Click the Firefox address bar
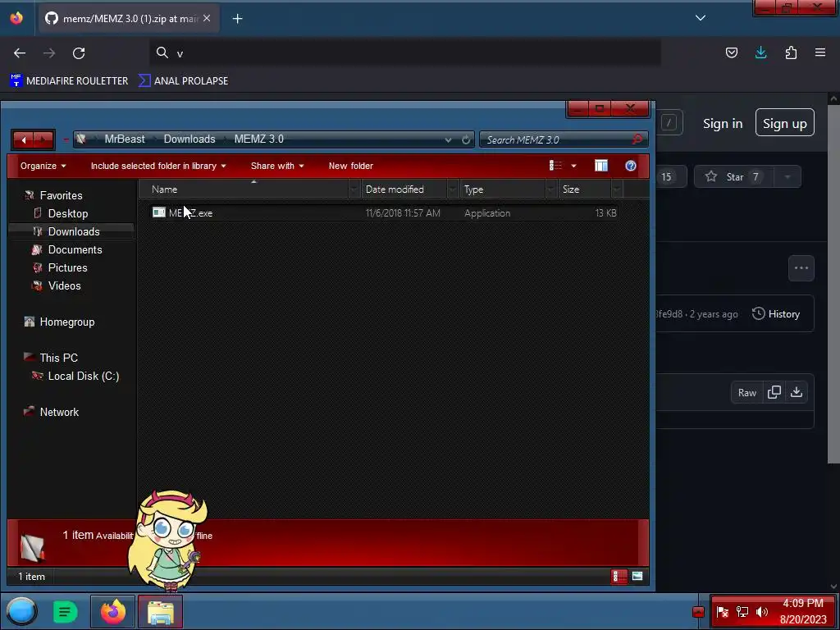Image resolution: width=840 pixels, height=630 pixels. (404, 52)
